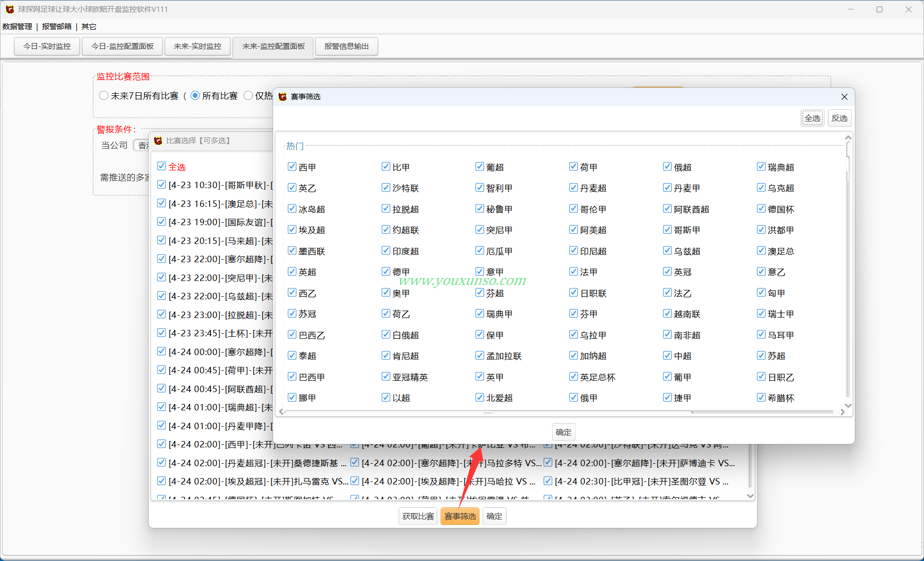This screenshot has height=561, width=924.
Task: Click the 全选 button in 赛事筛选
Action: (812, 118)
